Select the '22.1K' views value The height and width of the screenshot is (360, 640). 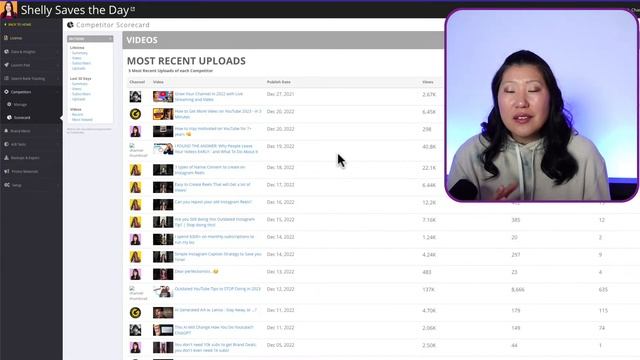429,168
